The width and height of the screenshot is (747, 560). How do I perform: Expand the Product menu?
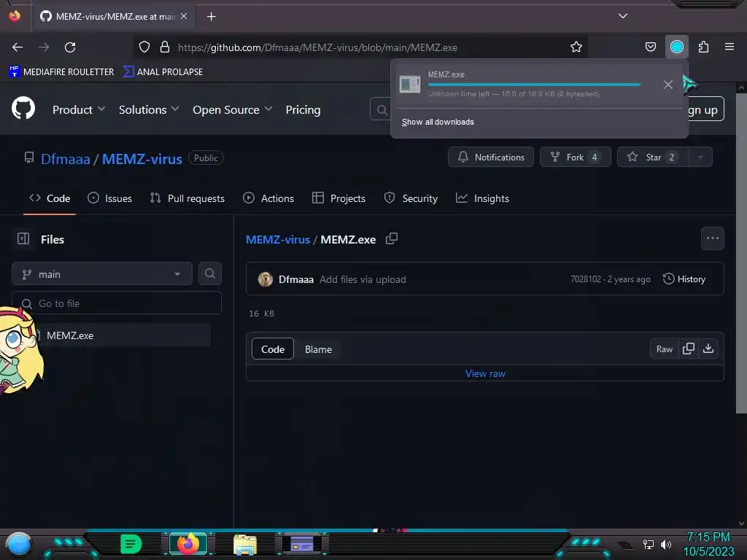pyautogui.click(x=79, y=109)
